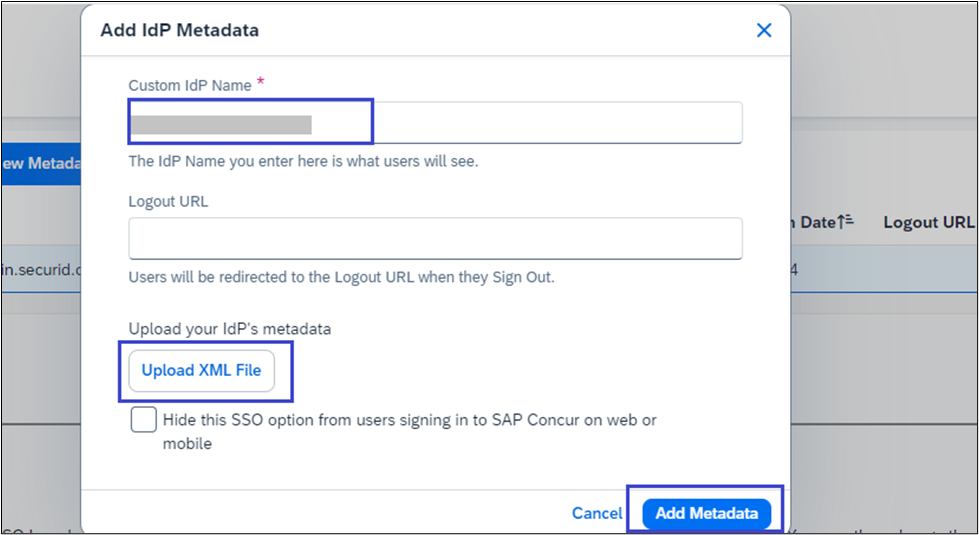Select the Logout URL column header
Image resolution: width=979 pixels, height=535 pixels.
[x=927, y=222]
